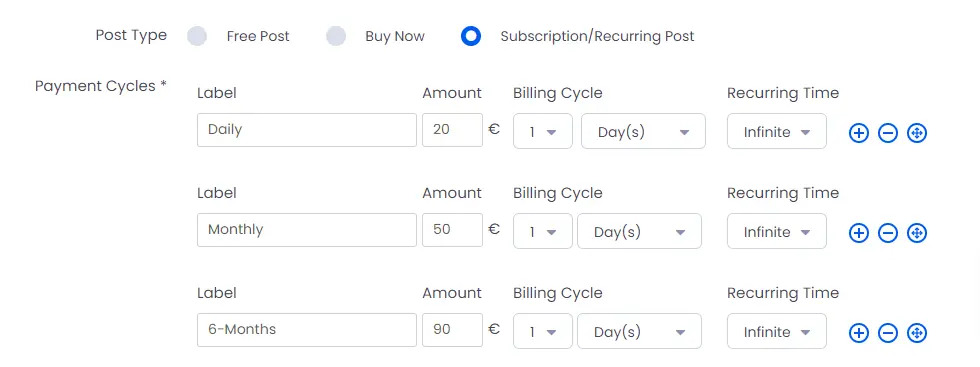980x367 pixels.
Task: Select the Free Post radio button
Action: pyautogui.click(x=197, y=36)
